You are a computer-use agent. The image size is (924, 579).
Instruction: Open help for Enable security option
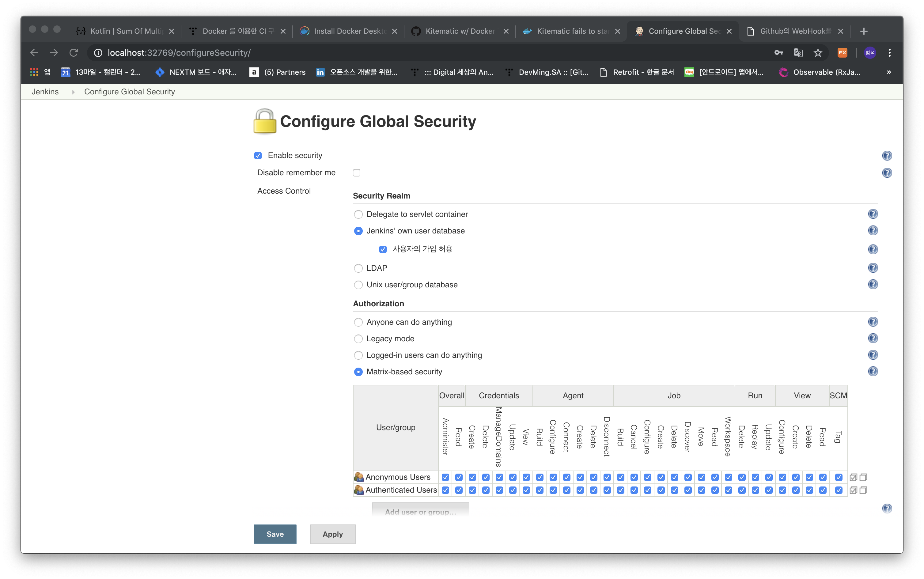[x=887, y=156]
